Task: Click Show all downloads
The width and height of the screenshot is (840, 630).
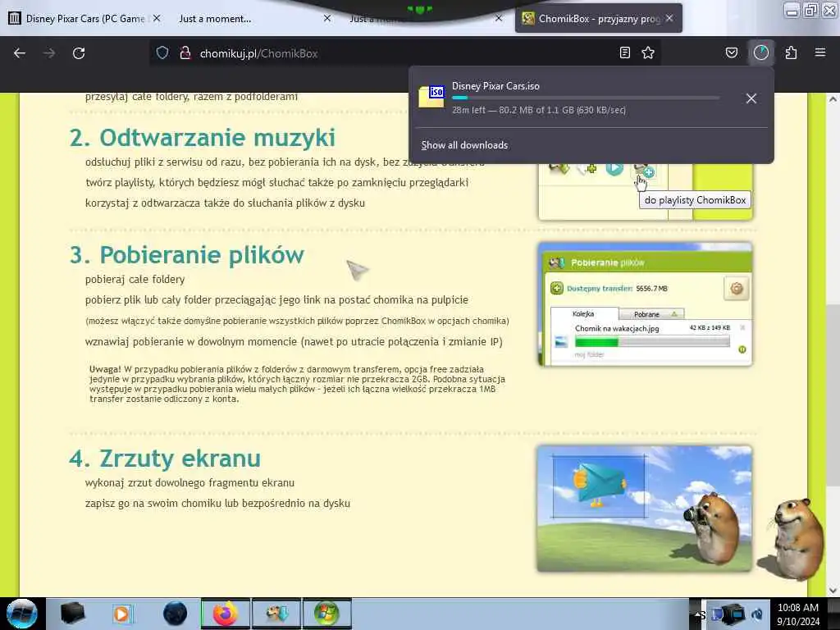Action: 464,145
